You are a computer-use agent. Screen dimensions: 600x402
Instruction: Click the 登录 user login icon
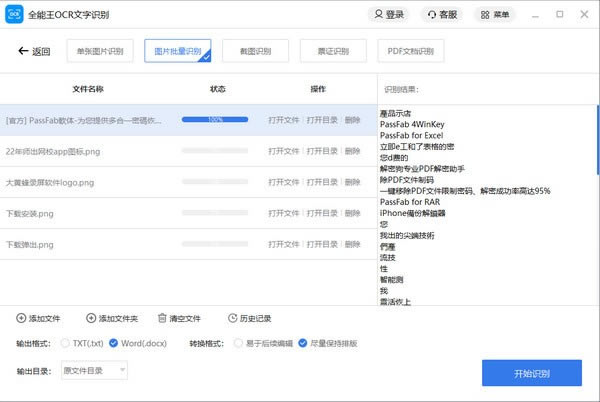(x=375, y=15)
